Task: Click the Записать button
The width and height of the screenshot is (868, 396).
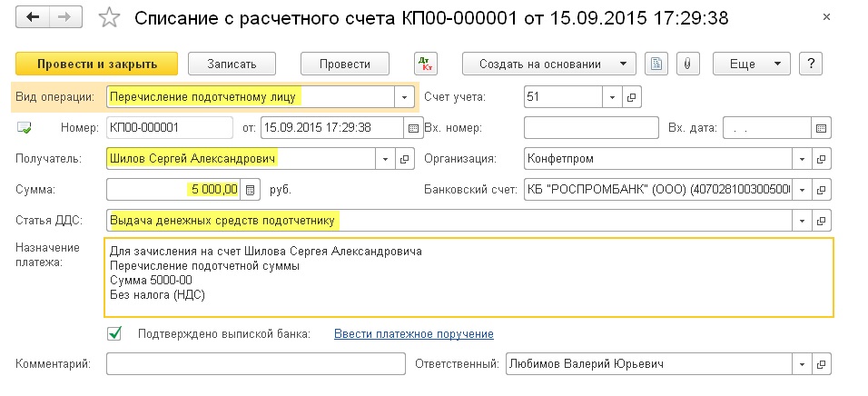Action: 232,64
